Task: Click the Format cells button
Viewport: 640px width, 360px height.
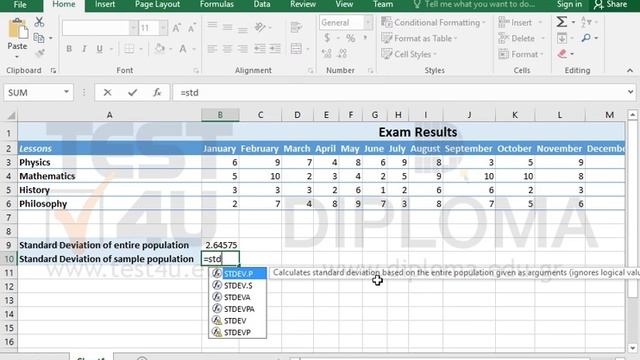Action: click(x=521, y=54)
